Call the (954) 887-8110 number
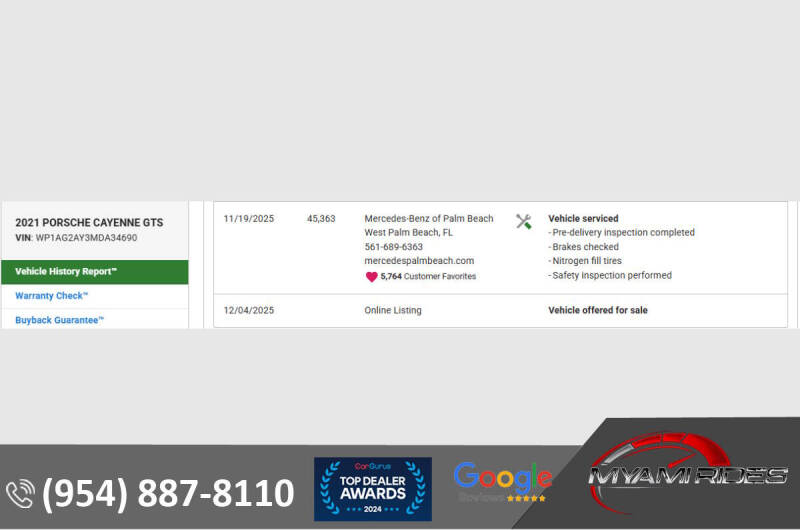Screen dimensions: 800x530 pyautogui.click(x=168, y=494)
